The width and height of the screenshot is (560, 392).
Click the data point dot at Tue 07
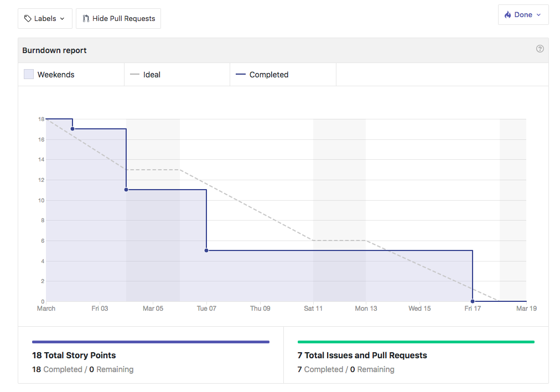[x=206, y=250]
